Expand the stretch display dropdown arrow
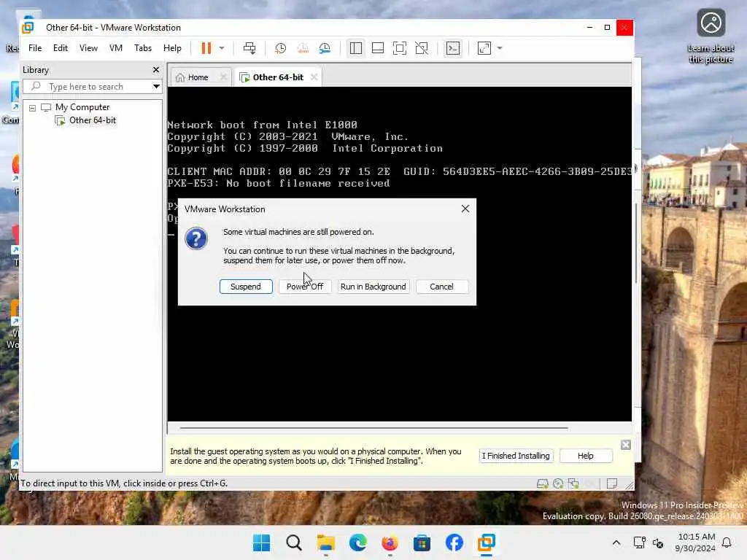 pos(500,48)
